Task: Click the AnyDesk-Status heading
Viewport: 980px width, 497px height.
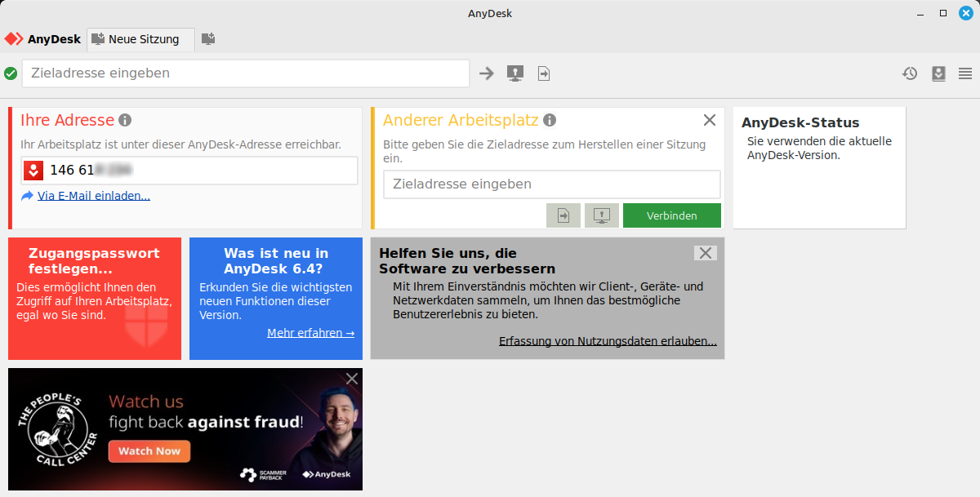Action: point(800,123)
